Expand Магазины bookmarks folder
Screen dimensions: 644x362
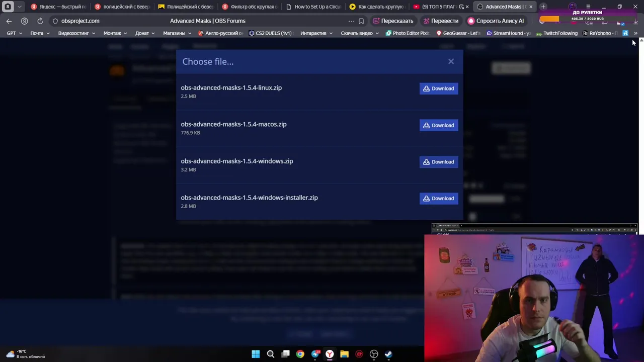(x=177, y=33)
